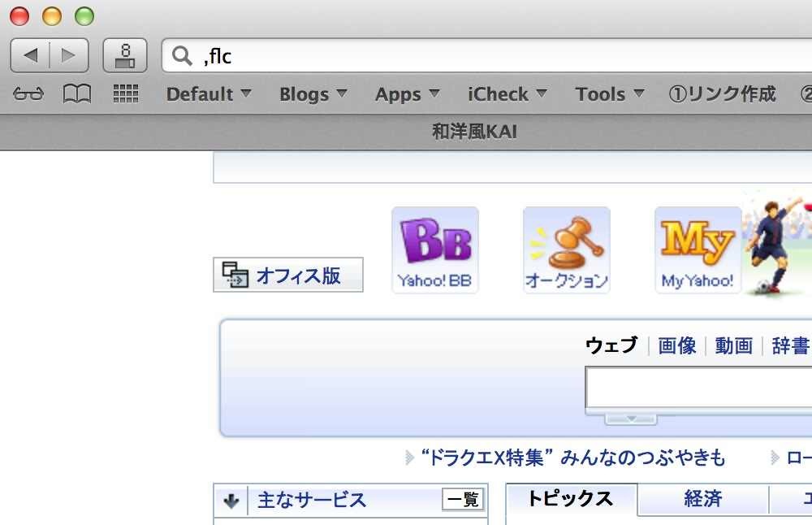Expand the Blogs bookmarks folder
The height and width of the screenshot is (525, 812).
(x=313, y=94)
